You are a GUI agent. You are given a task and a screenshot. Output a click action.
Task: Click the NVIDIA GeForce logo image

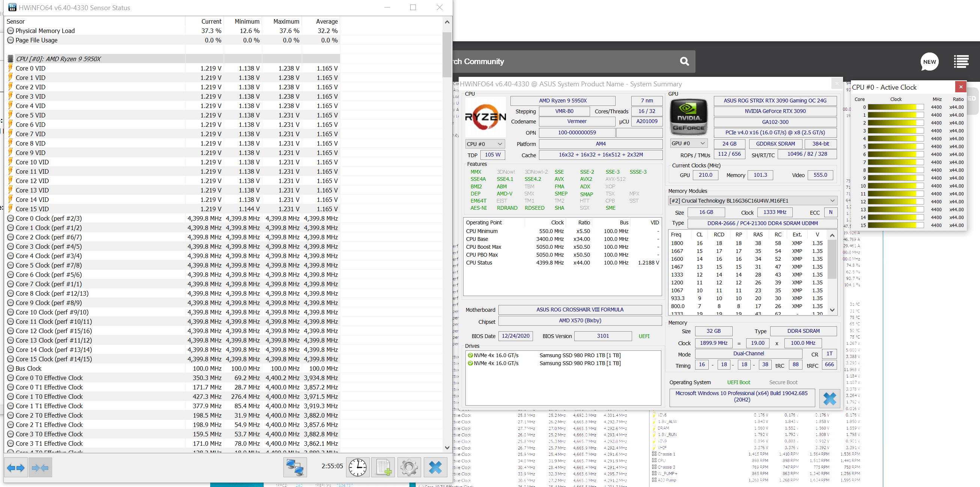688,117
